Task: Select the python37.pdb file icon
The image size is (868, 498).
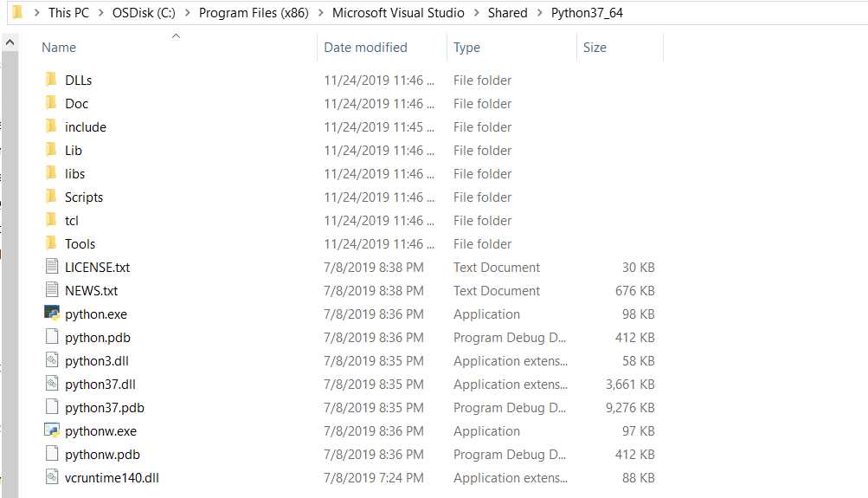Action: (51, 406)
